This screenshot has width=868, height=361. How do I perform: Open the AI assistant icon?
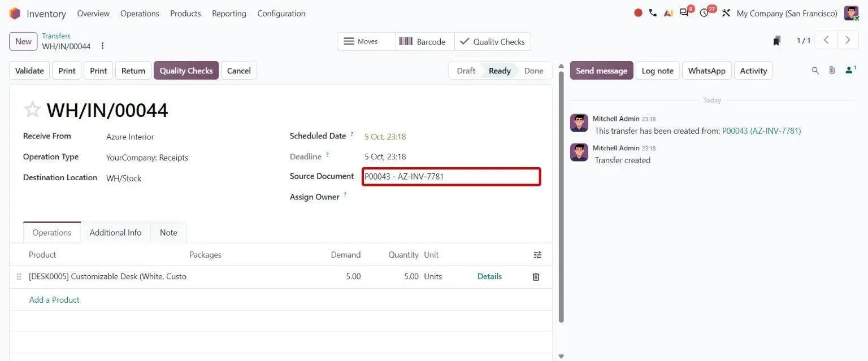tap(668, 13)
